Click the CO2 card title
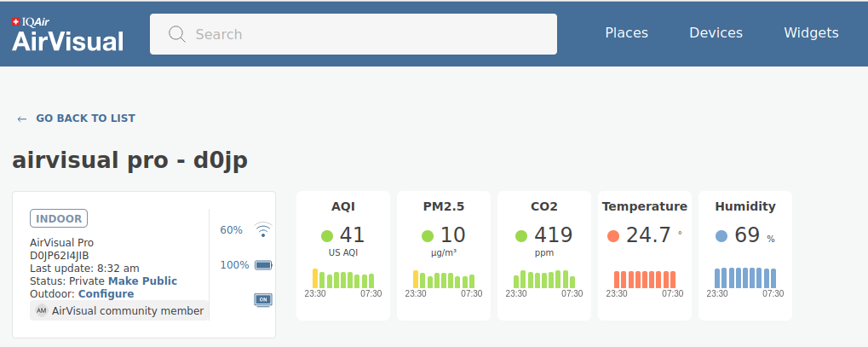 coord(544,206)
